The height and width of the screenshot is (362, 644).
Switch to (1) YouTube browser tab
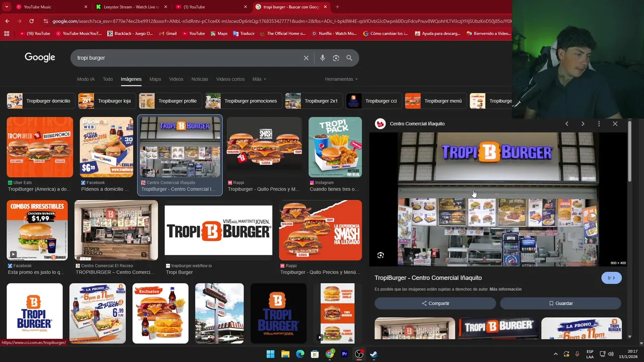click(210, 7)
